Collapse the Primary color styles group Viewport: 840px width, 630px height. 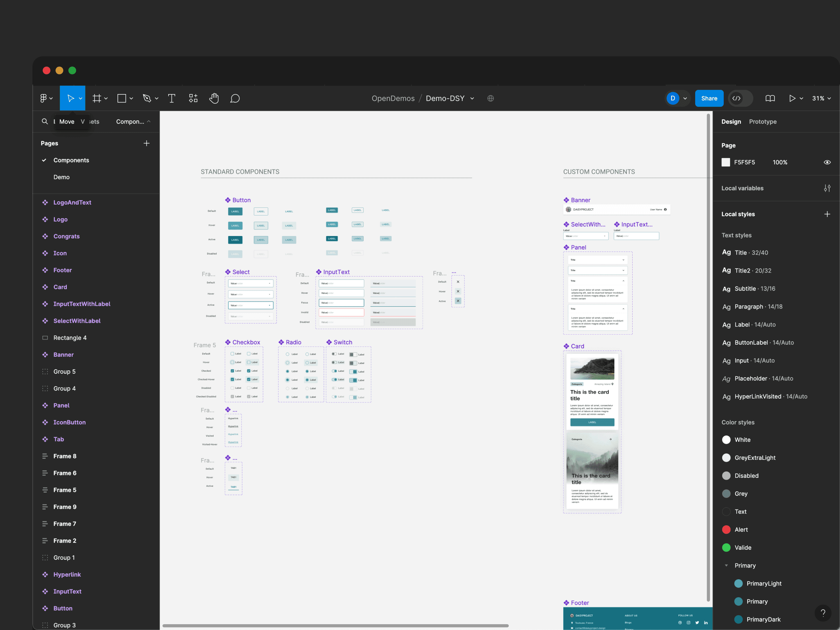click(x=726, y=565)
